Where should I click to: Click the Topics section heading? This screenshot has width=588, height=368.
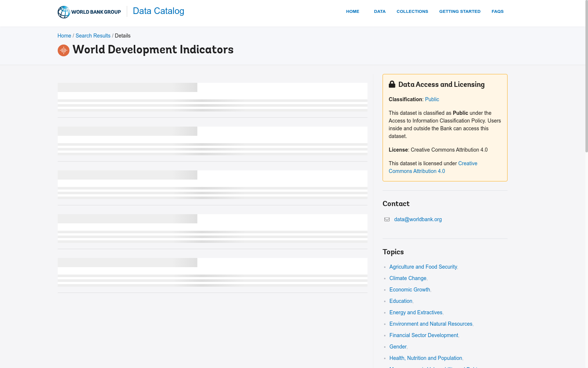[x=393, y=252]
